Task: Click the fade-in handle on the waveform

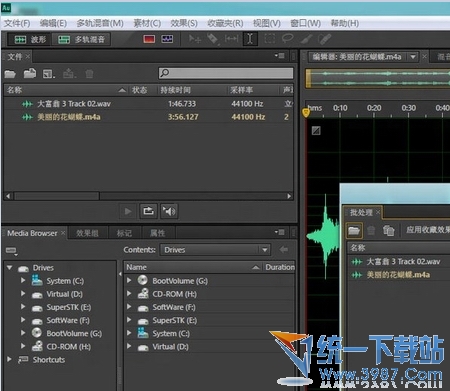Action: click(x=316, y=130)
